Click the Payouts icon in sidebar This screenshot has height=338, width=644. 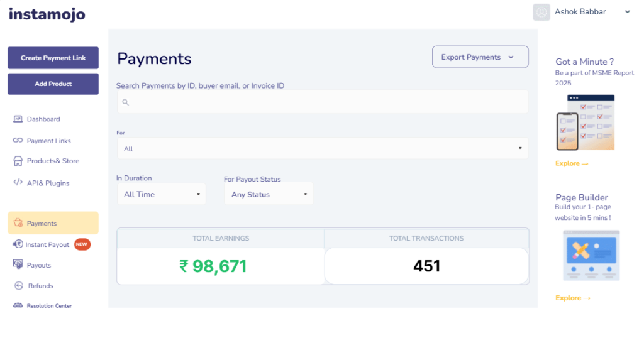(x=18, y=264)
